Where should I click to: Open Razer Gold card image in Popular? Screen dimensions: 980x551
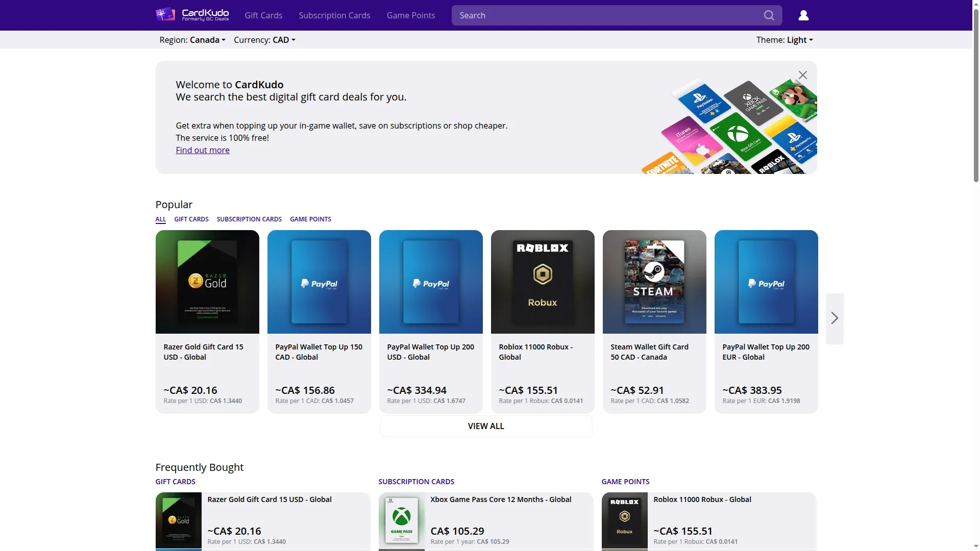pyautogui.click(x=207, y=282)
